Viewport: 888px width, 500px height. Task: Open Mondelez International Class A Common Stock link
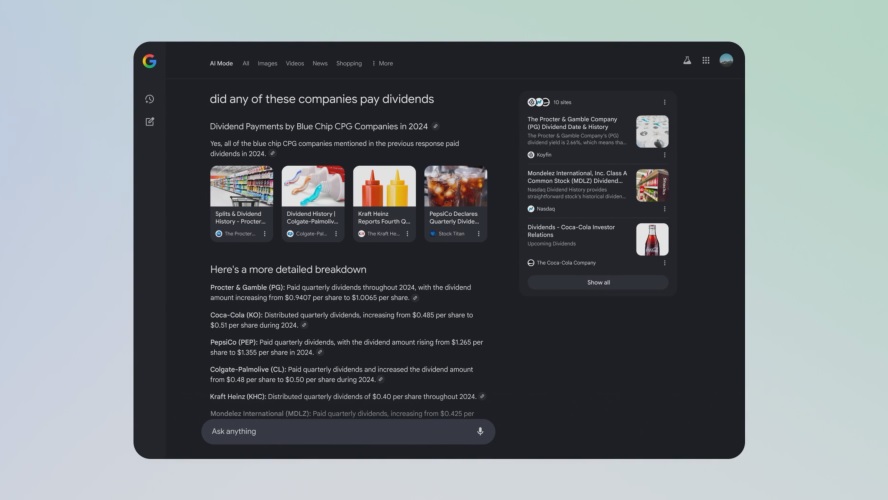(577, 177)
